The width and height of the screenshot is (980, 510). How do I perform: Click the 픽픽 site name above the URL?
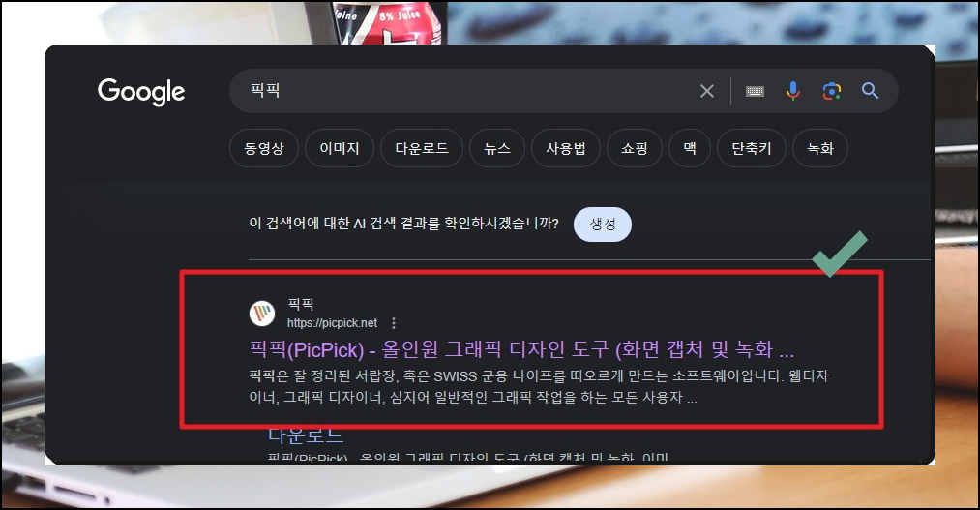pos(301,305)
